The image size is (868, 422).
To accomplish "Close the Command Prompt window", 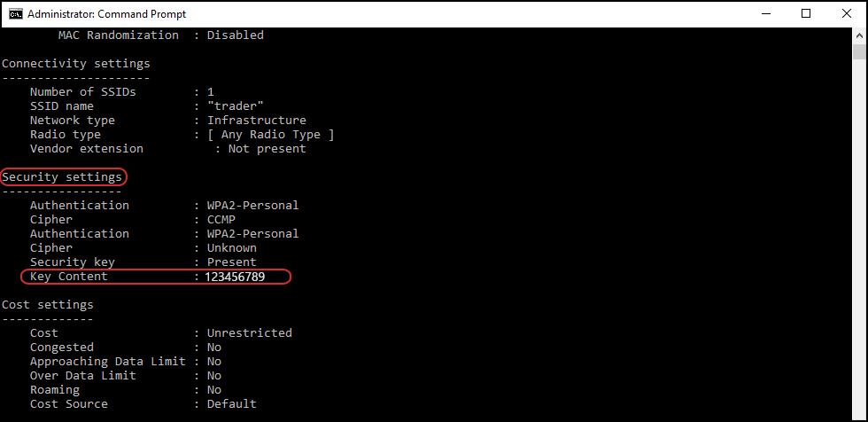I will point(847,14).
